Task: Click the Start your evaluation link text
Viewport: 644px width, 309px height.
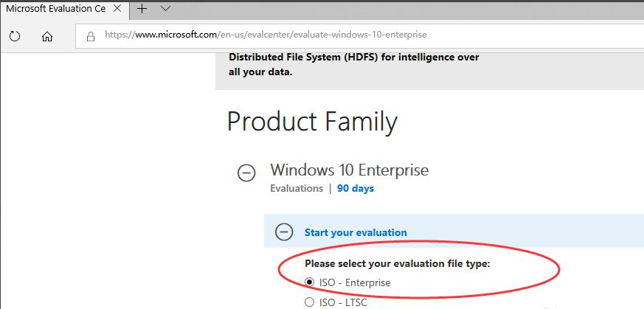Action: tap(356, 232)
